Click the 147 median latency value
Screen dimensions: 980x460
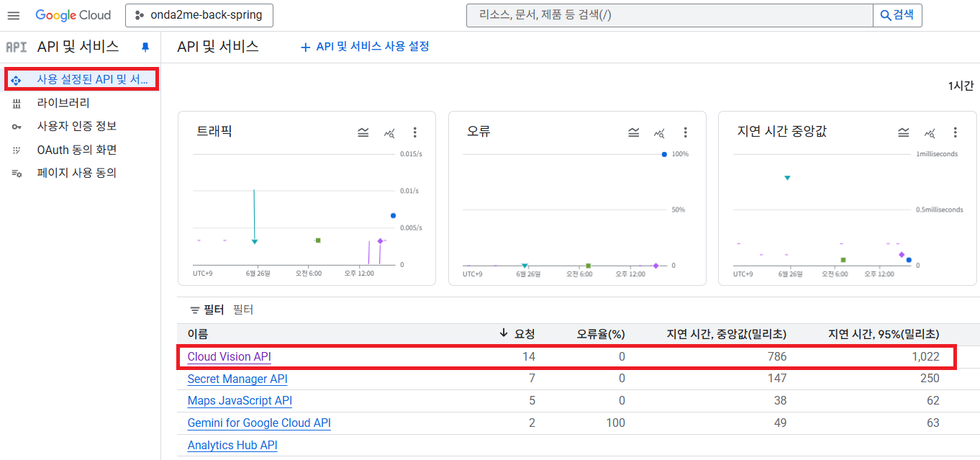point(777,379)
